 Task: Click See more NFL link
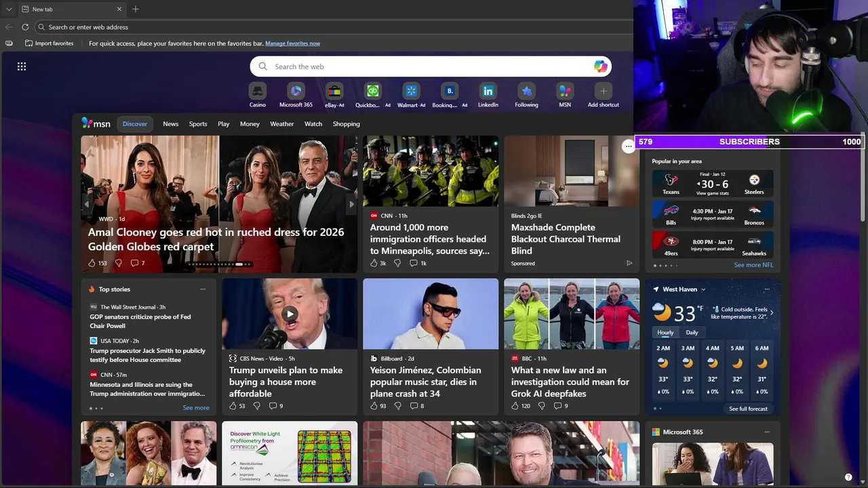pos(753,265)
